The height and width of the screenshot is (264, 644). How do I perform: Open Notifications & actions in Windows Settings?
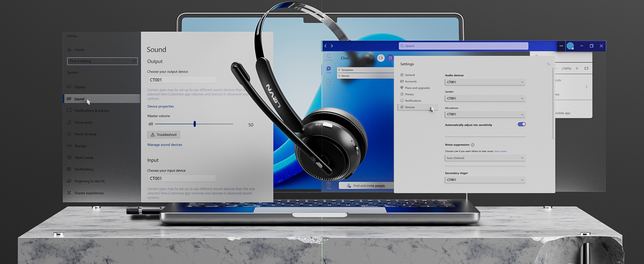(88, 110)
